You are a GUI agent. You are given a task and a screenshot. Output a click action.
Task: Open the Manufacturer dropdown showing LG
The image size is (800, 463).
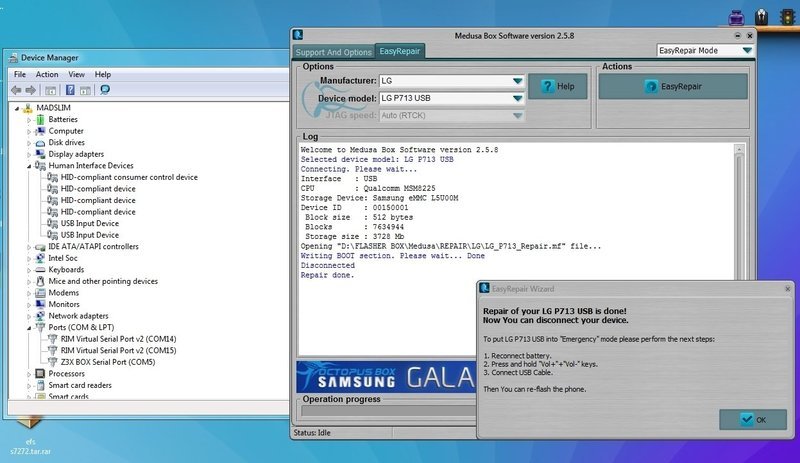pyautogui.click(x=517, y=81)
